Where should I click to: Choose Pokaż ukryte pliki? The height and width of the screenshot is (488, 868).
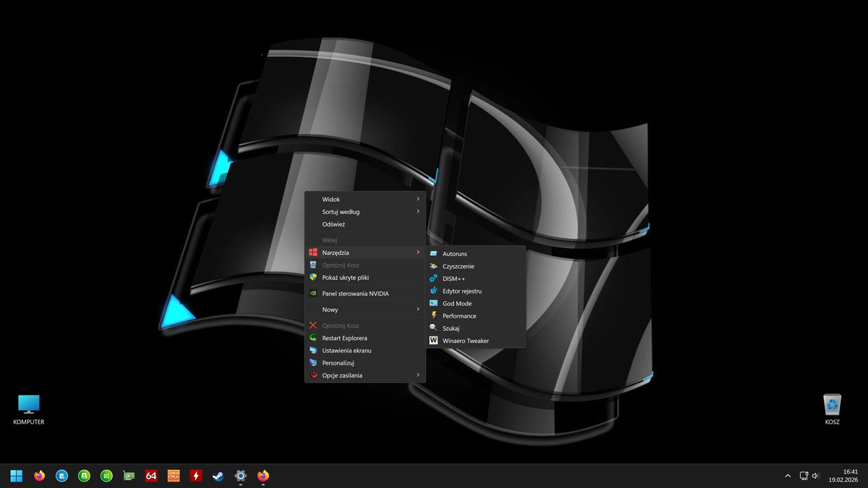(365, 277)
